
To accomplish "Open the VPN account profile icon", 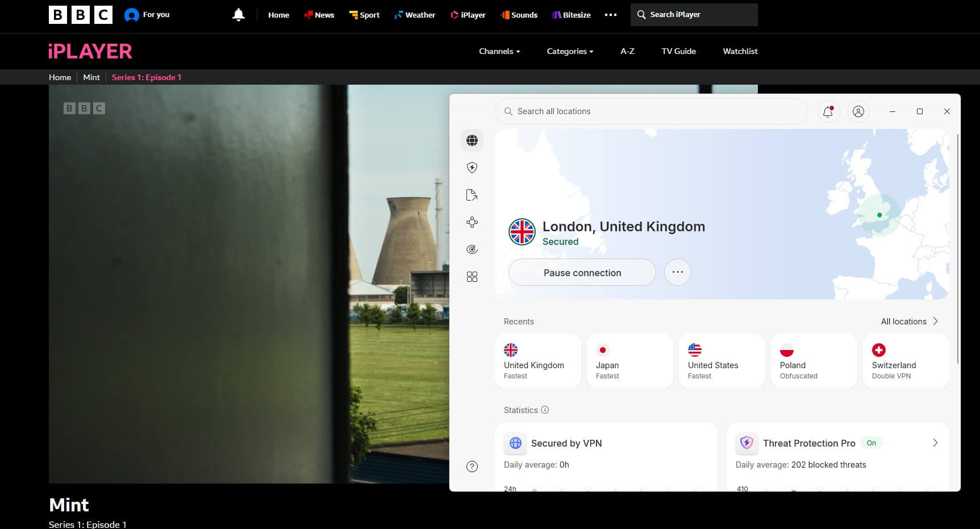I will coord(858,111).
